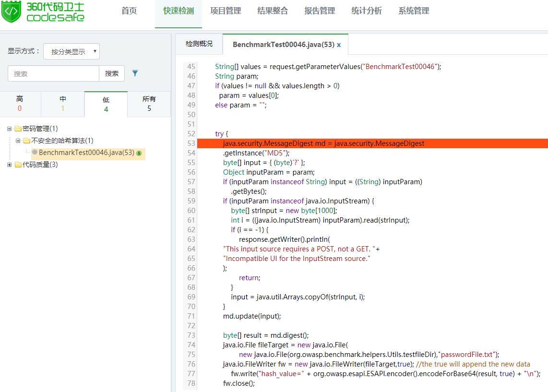Show 所有 defects tab
Viewport: 548px width, 392px height.
(x=149, y=104)
